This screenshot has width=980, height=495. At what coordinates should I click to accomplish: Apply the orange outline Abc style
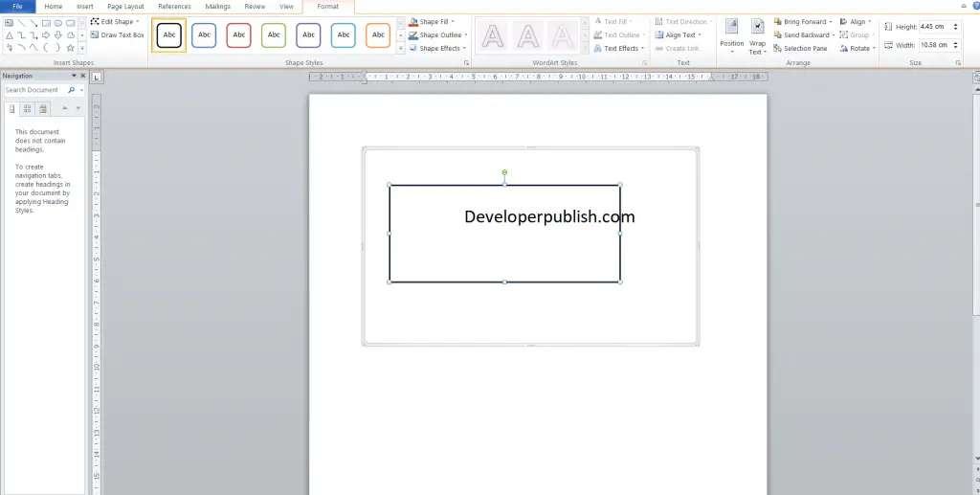click(x=378, y=35)
